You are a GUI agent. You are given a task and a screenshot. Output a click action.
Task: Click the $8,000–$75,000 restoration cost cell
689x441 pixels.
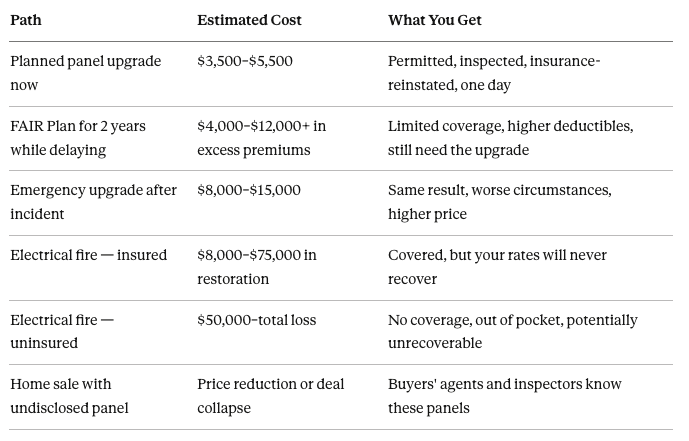(257, 267)
